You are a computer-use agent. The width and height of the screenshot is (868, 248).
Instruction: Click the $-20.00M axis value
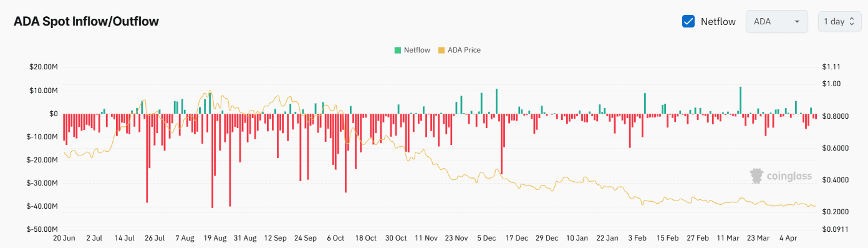pos(41,160)
